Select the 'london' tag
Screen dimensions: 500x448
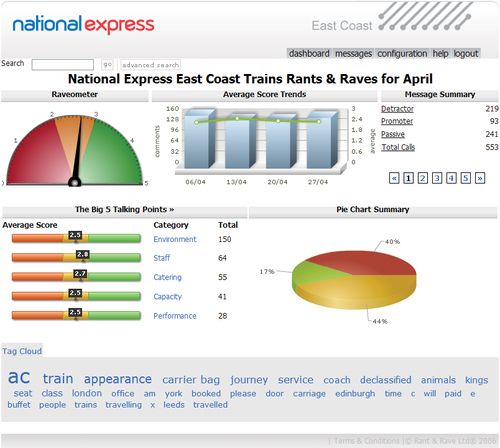point(87,393)
